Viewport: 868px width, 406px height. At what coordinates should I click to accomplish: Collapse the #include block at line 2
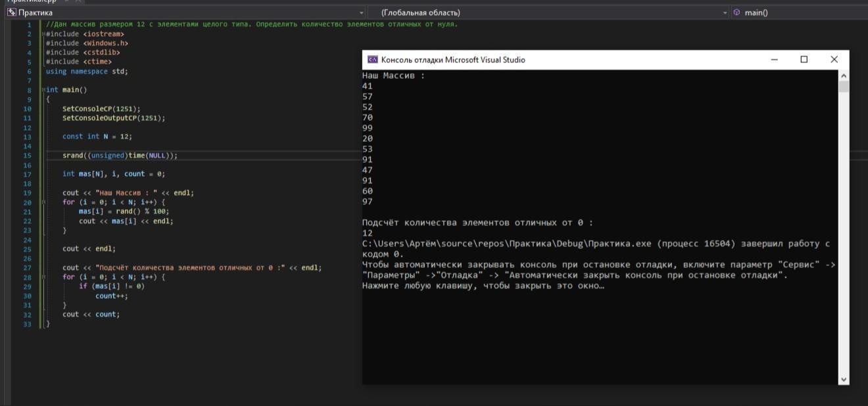click(43, 34)
